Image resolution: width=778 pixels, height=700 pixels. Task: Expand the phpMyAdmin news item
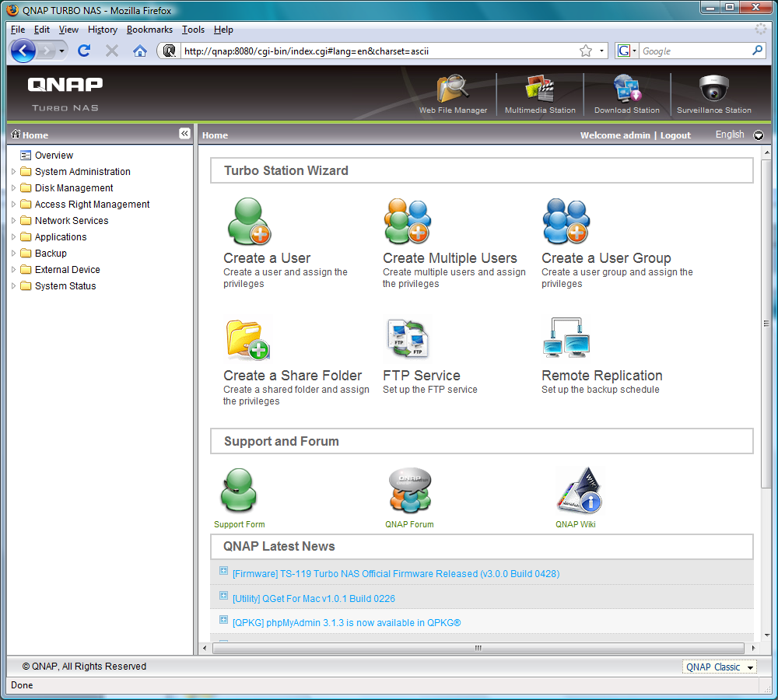tap(224, 620)
